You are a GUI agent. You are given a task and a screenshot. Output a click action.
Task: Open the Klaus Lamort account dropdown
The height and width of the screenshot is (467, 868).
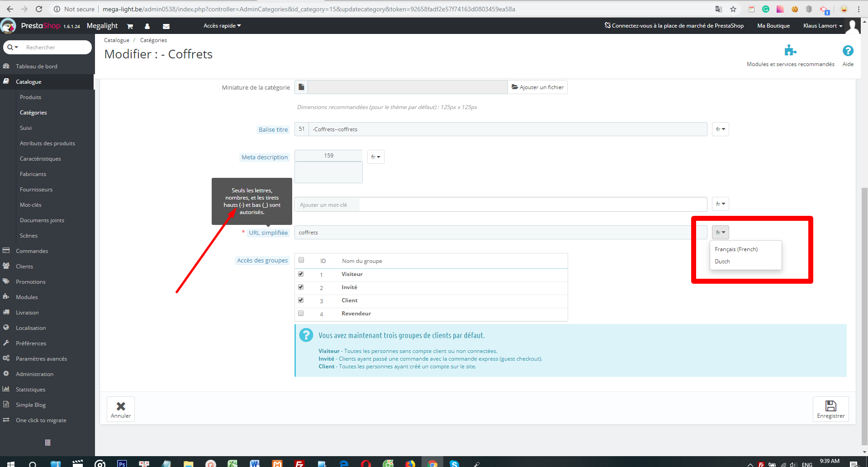pyautogui.click(x=823, y=26)
